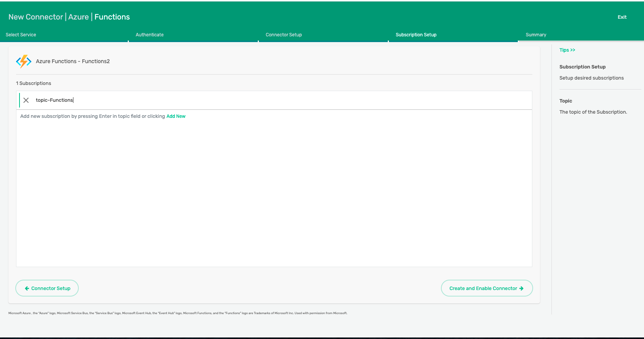This screenshot has height=339, width=644.
Task: Open the Connector Setup step tab
Action: (284, 35)
